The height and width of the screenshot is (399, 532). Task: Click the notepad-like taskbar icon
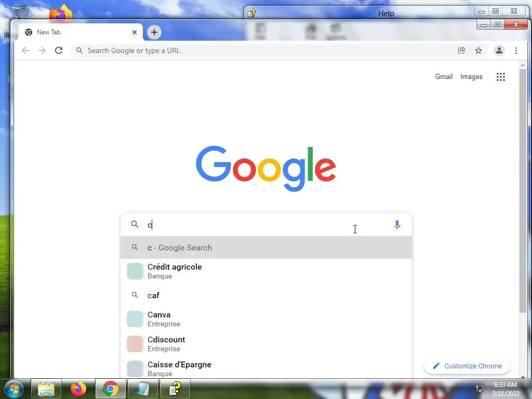click(143, 389)
